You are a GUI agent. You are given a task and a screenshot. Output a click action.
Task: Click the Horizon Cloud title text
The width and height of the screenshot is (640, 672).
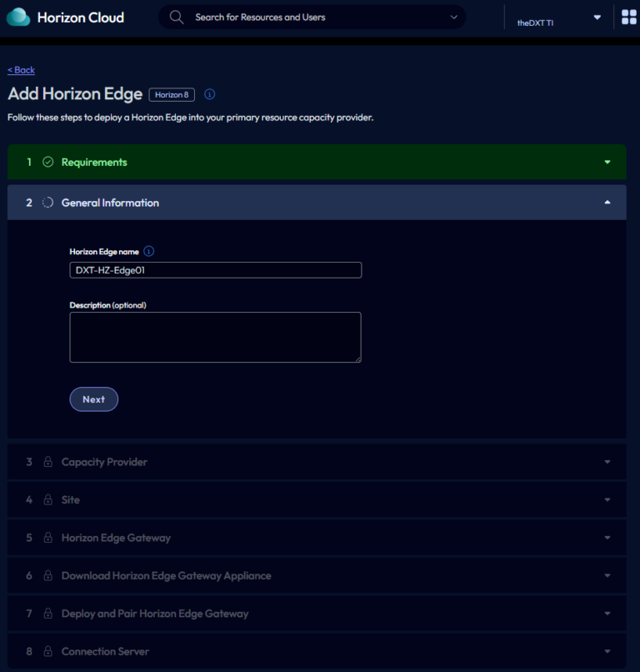[81, 18]
